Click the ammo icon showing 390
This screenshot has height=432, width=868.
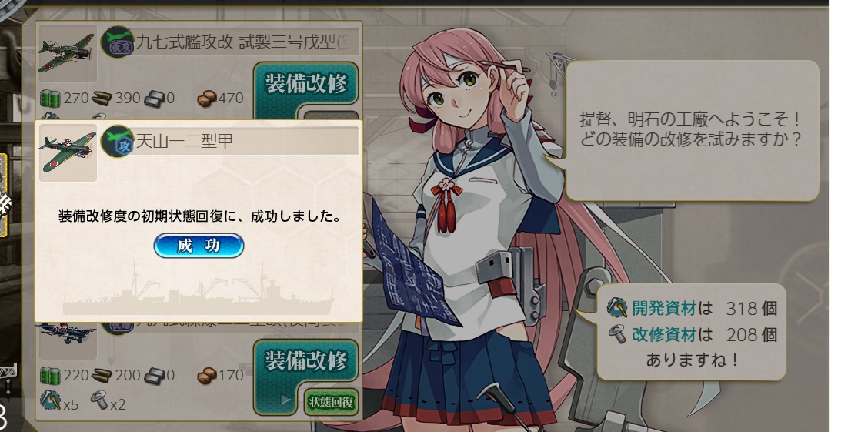pyautogui.click(x=102, y=99)
